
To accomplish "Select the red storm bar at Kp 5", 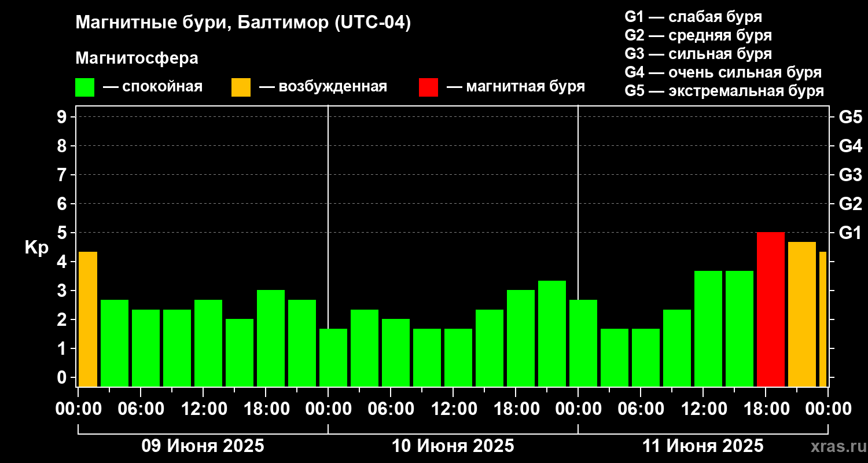I will click(x=771, y=309).
